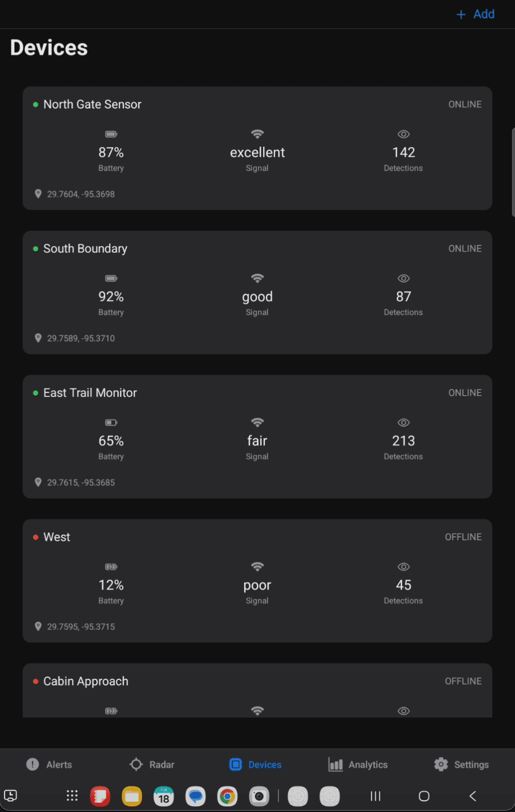
Task: Switch to the Radar tab
Action: pos(152,764)
